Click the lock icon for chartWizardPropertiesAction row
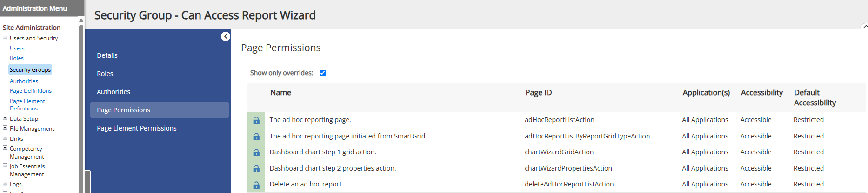Image resolution: width=868 pixels, height=193 pixels. [256, 169]
